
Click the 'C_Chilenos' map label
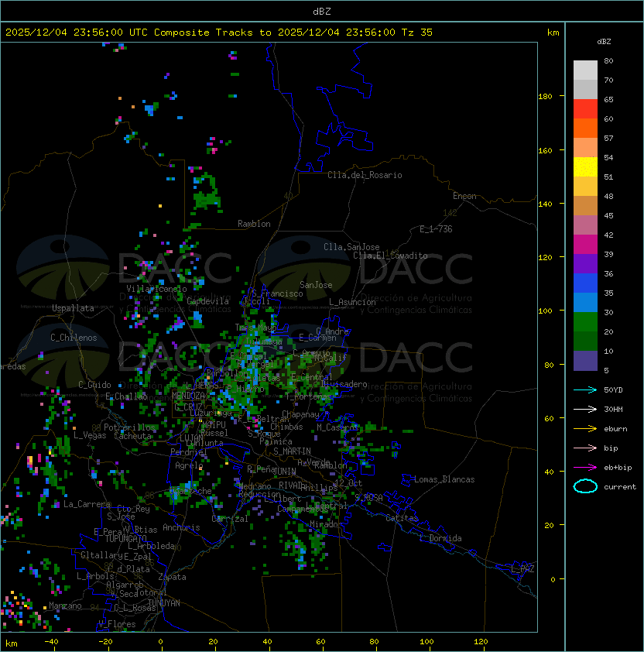click(74, 337)
